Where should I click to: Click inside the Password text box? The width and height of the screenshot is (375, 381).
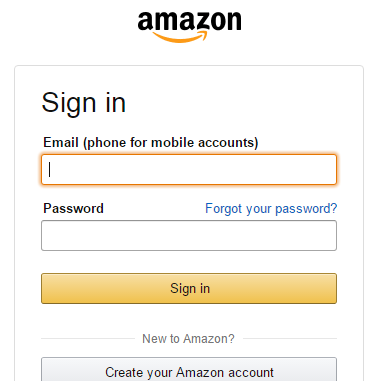[189, 235]
